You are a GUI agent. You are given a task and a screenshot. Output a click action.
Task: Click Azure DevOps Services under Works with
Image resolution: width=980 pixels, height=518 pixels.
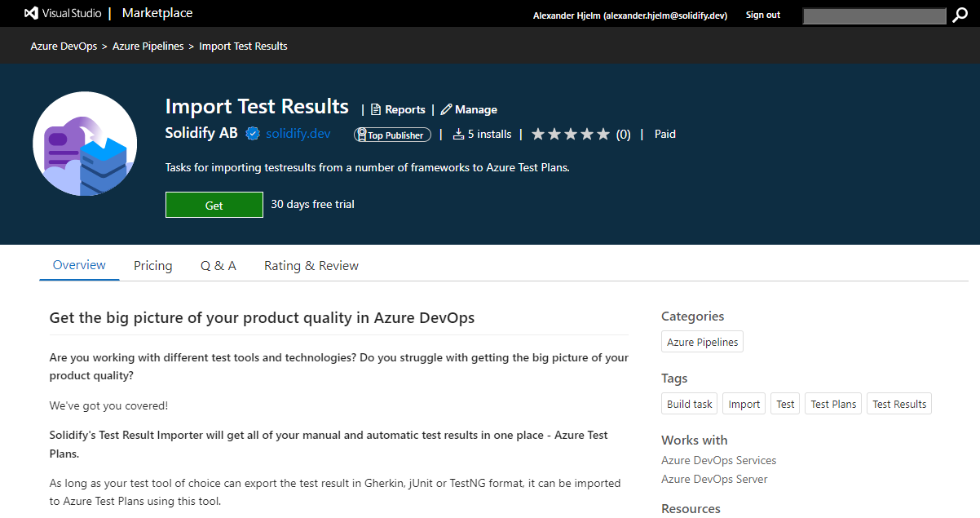click(719, 460)
